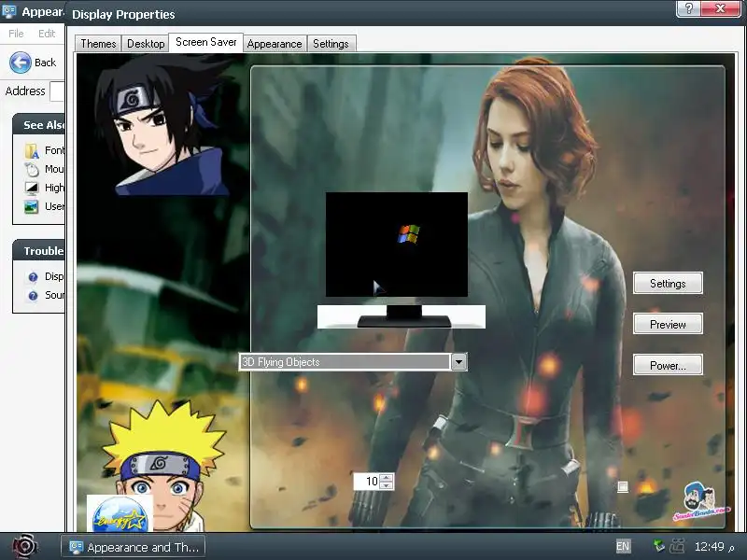Click the network tray icon

[659, 546]
